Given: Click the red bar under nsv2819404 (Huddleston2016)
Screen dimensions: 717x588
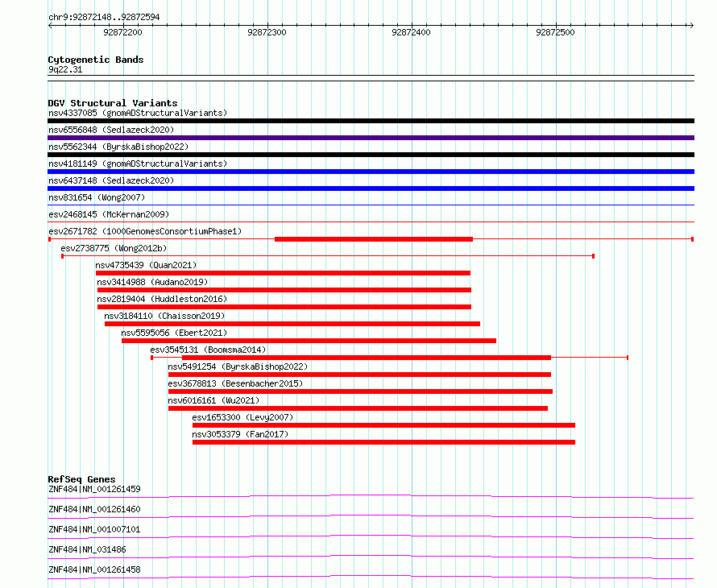Looking at the screenshot, I should 284,307.
